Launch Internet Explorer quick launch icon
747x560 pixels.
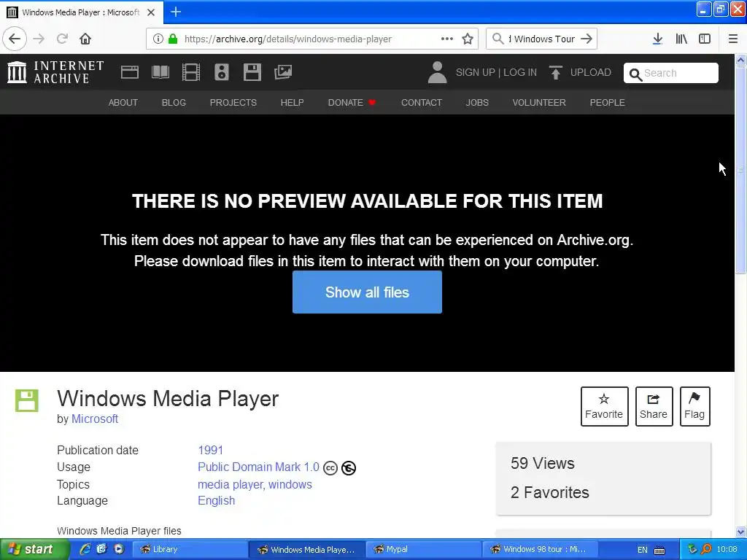click(x=85, y=549)
